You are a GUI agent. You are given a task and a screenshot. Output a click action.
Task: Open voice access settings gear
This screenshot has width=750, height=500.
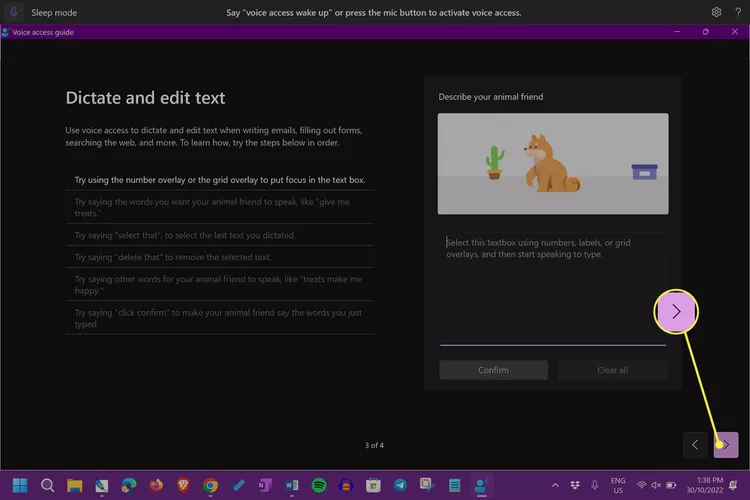[716, 12]
